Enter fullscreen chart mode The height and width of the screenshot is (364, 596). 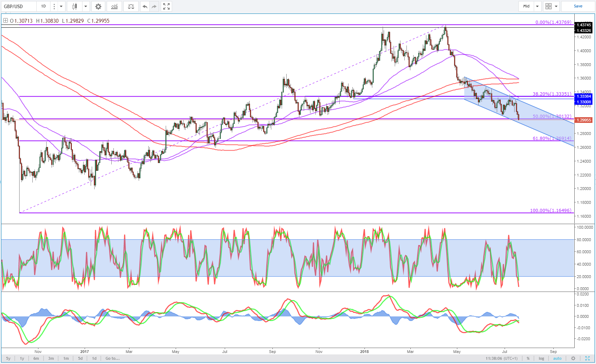click(x=166, y=6)
